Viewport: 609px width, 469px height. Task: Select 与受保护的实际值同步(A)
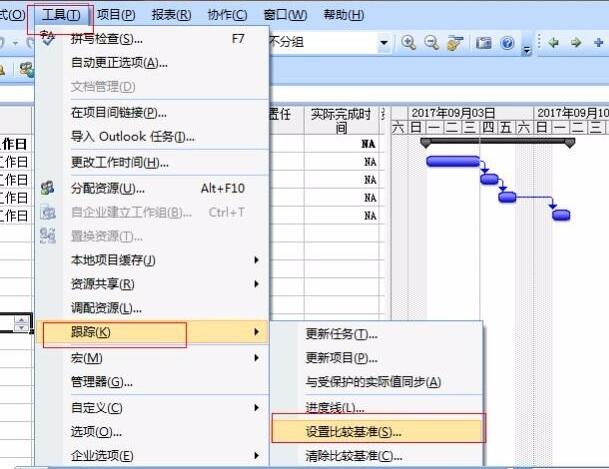(x=377, y=382)
